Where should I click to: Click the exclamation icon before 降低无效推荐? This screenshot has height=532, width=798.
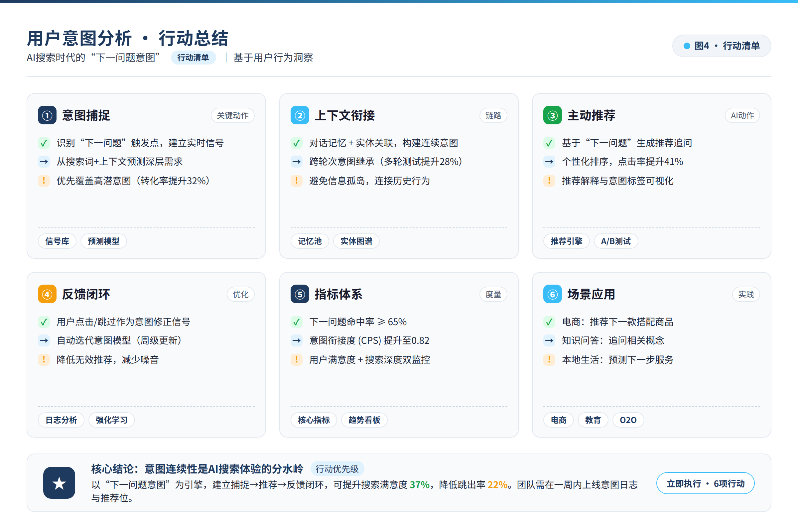coord(44,359)
